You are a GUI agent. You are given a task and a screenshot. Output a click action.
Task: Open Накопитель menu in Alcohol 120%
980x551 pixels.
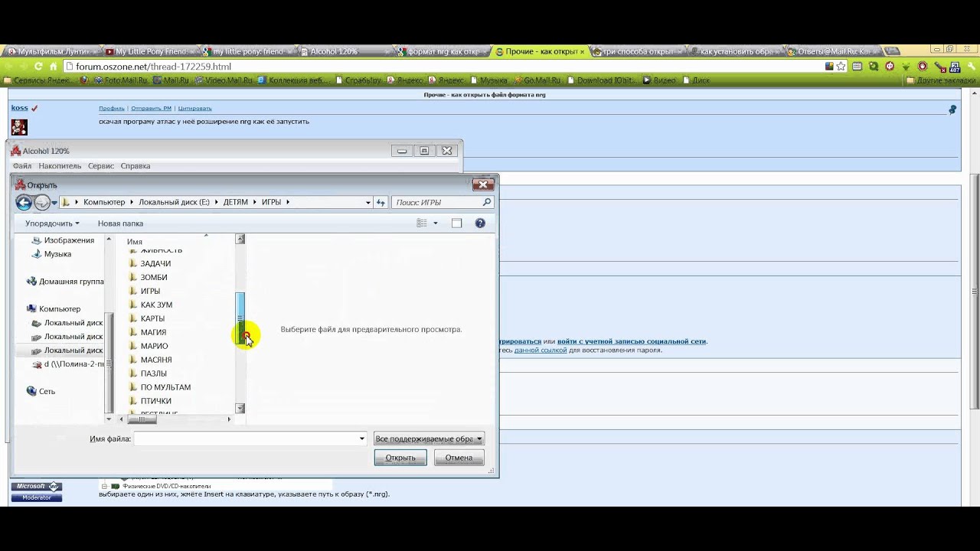point(60,166)
